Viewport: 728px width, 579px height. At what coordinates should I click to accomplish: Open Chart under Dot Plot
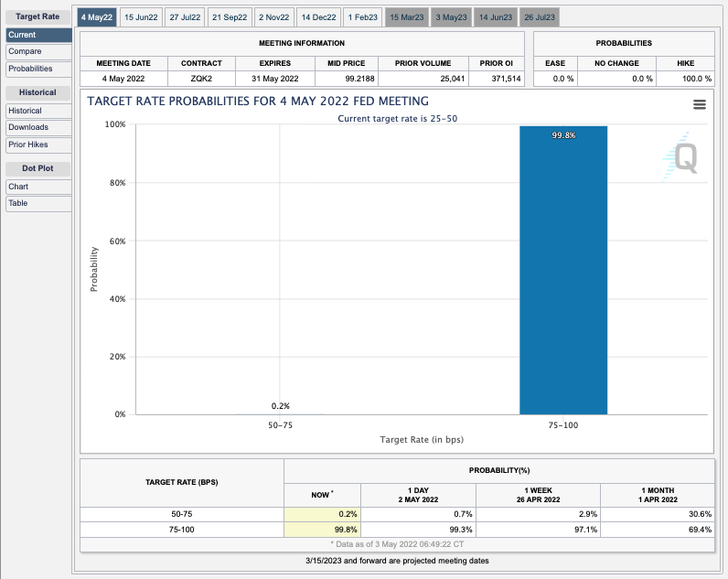(x=39, y=187)
